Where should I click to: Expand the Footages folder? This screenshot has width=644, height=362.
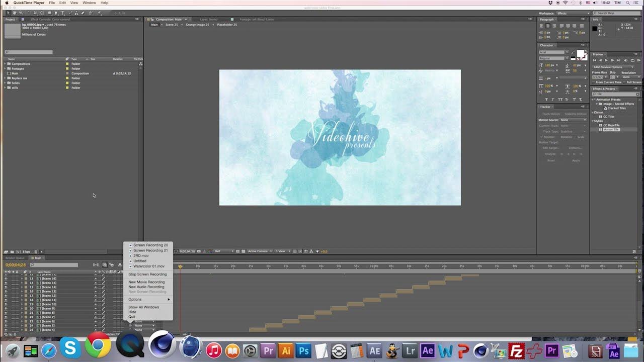[5, 68]
